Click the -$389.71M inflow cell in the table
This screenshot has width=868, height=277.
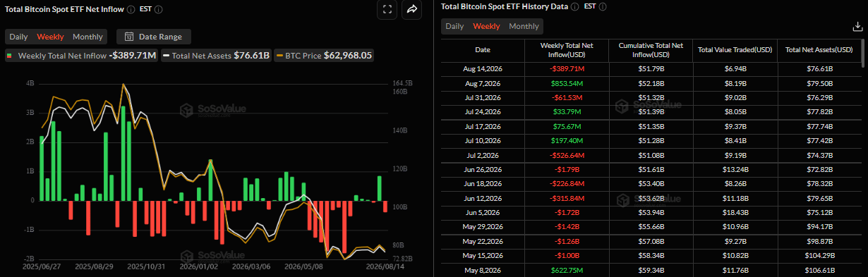pos(566,69)
